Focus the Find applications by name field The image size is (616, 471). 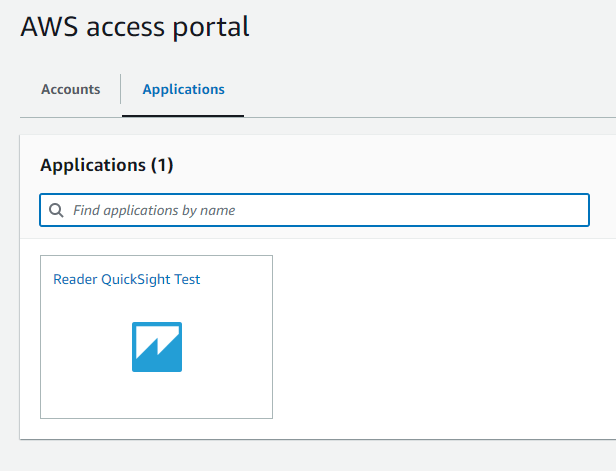coord(314,210)
